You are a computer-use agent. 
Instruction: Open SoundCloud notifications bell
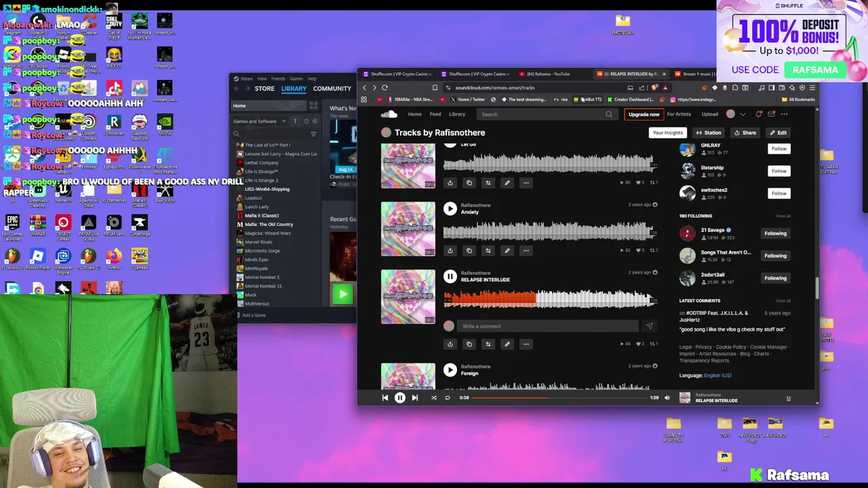point(759,115)
